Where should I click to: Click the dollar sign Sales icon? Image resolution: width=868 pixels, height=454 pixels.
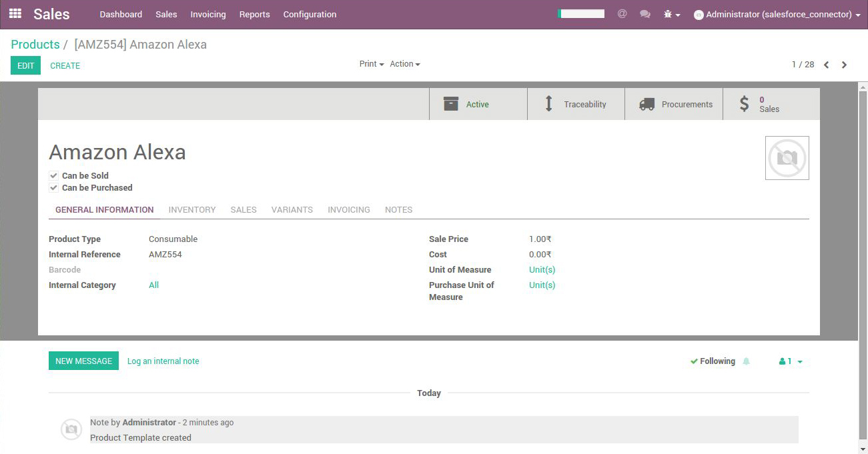[x=745, y=104]
